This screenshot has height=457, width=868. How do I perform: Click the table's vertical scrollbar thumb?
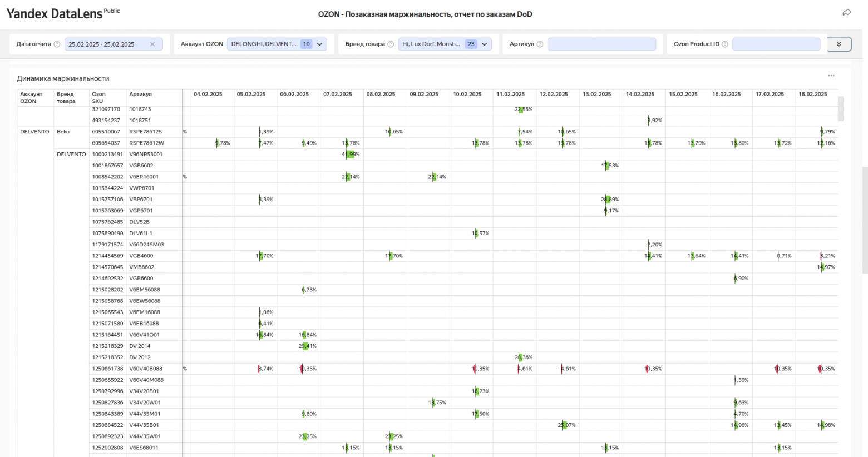841,108
